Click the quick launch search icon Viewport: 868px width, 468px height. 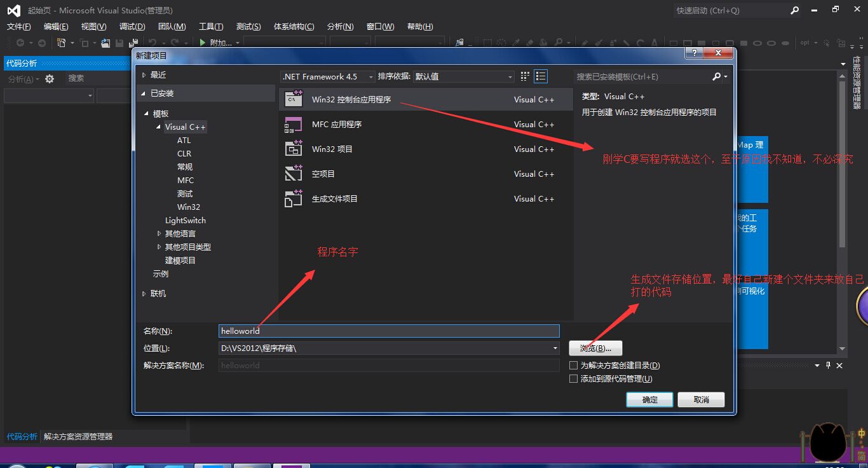coord(795,10)
